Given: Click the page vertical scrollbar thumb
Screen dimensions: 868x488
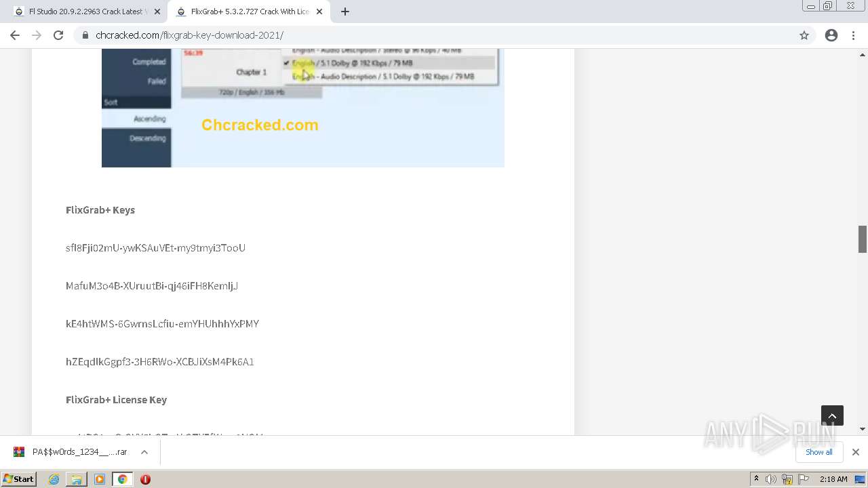Looking at the screenshot, I should (x=863, y=239).
